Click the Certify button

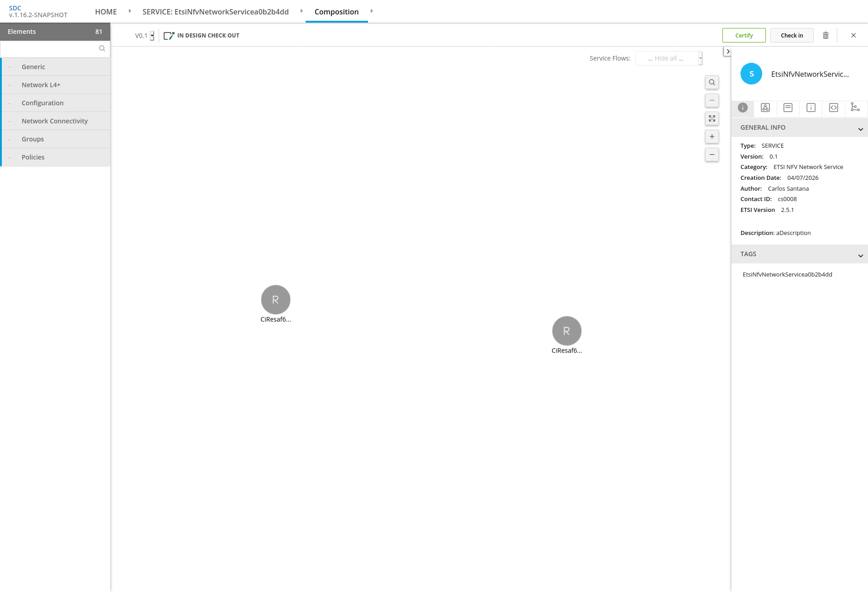[744, 35]
